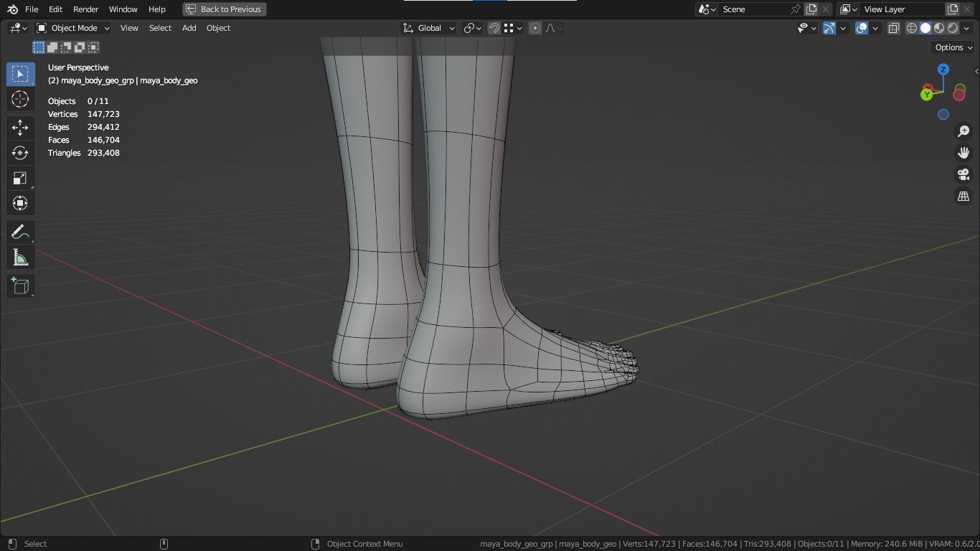
Task: Open the viewport View menu
Action: [x=129, y=28]
